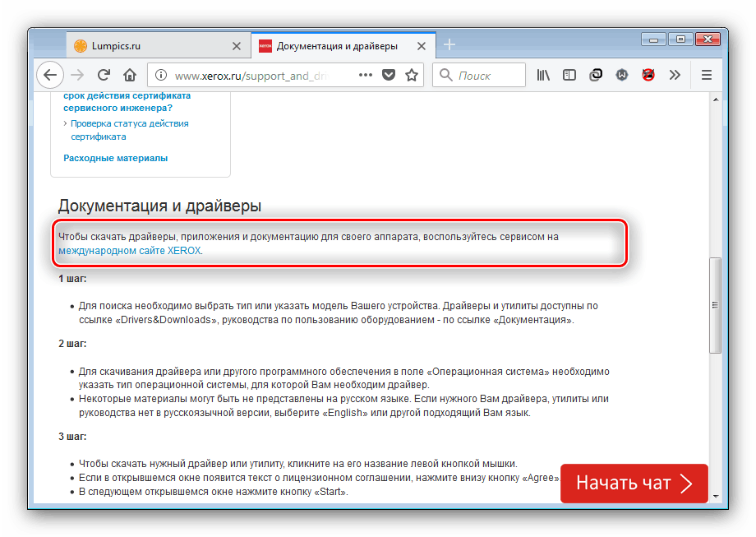Image resolution: width=756 pixels, height=537 pixels.
Task: Go to the Firefox home page
Action: point(130,75)
